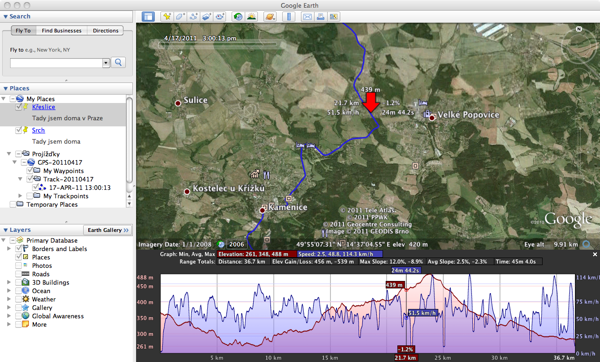Click the 2006 historical imagery year button
This screenshot has height=362, width=600.
tap(236, 244)
